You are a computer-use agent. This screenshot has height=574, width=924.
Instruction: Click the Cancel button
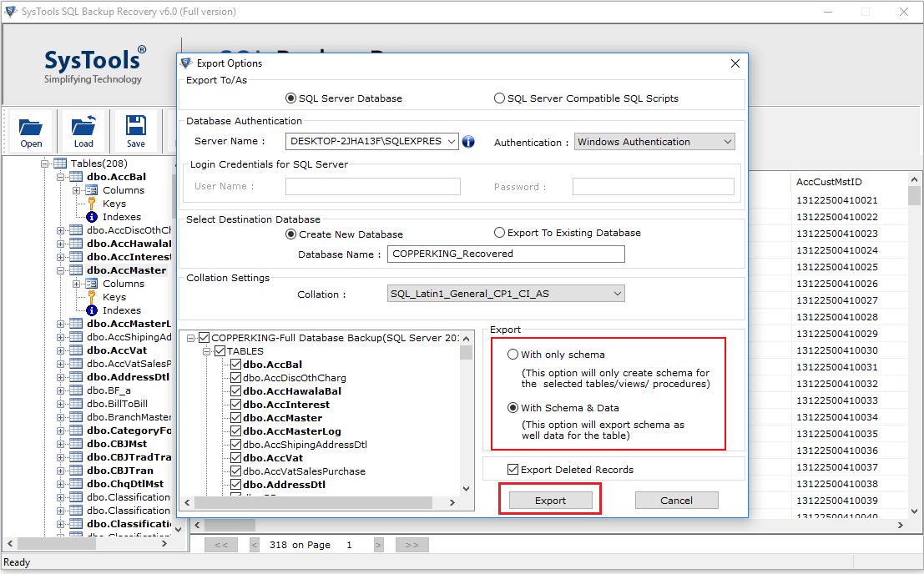pos(676,500)
